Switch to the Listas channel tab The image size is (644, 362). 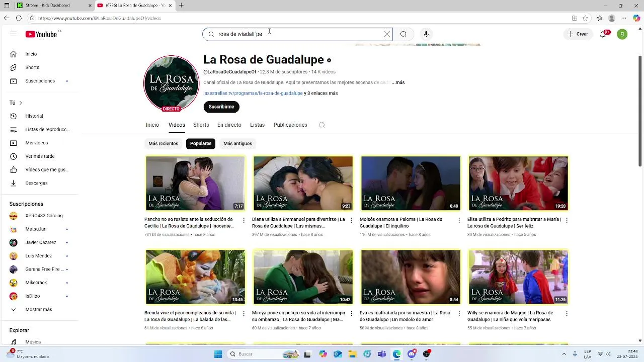click(x=257, y=125)
